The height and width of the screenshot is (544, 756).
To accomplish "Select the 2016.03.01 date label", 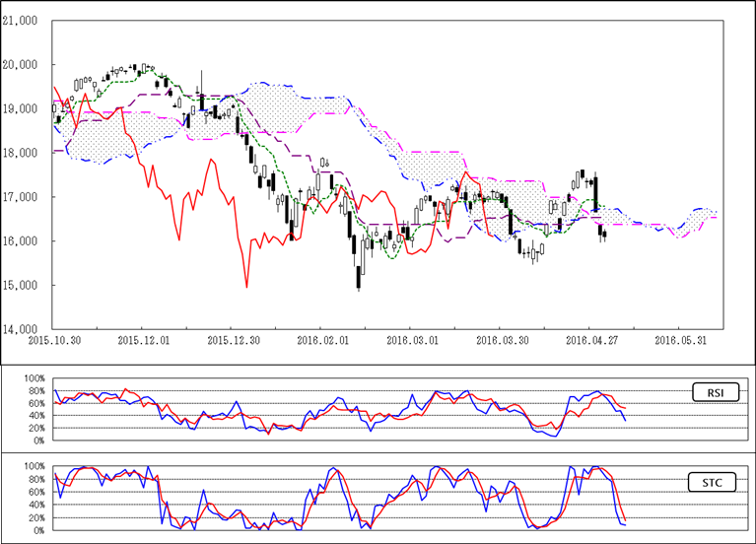I will pyautogui.click(x=412, y=340).
